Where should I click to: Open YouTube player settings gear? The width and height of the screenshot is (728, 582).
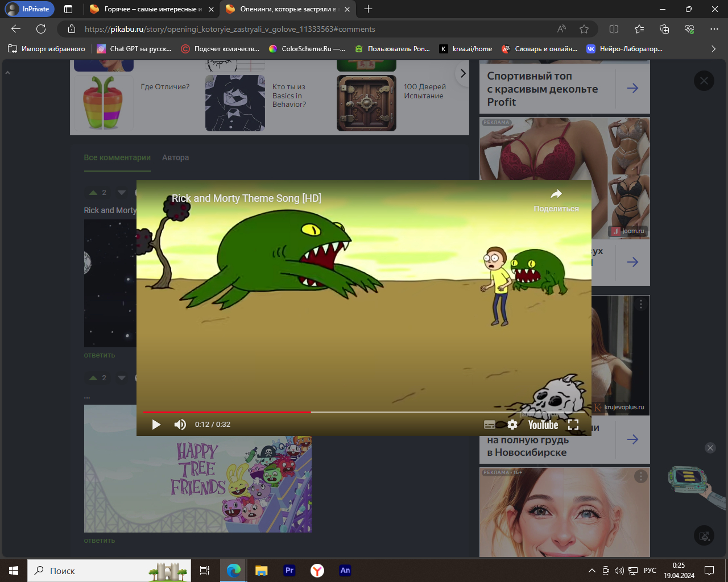[x=512, y=425]
